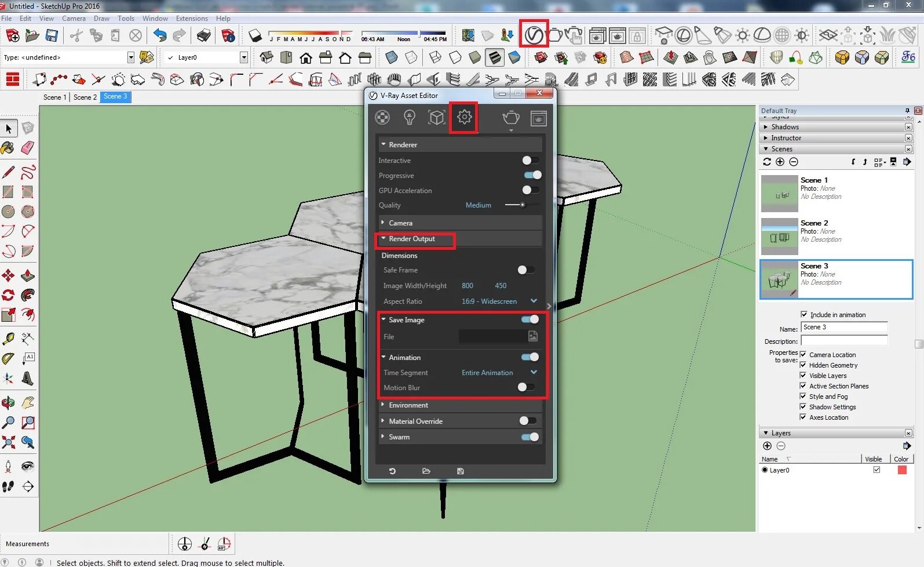Toggle the Interactive renderer switch
The height and width of the screenshot is (567, 924).
(x=531, y=160)
